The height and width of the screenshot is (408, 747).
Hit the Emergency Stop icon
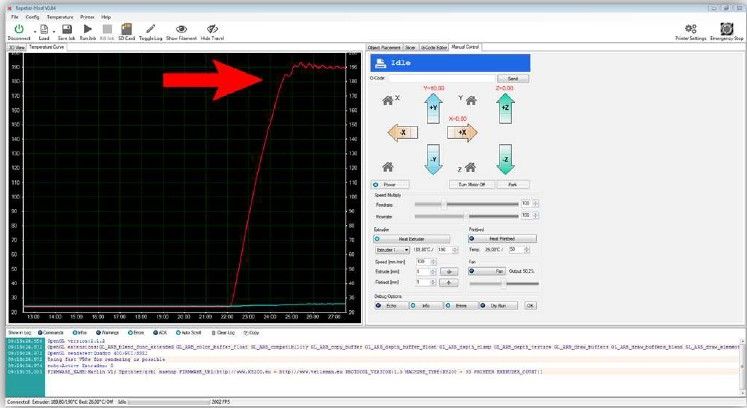tap(726, 29)
